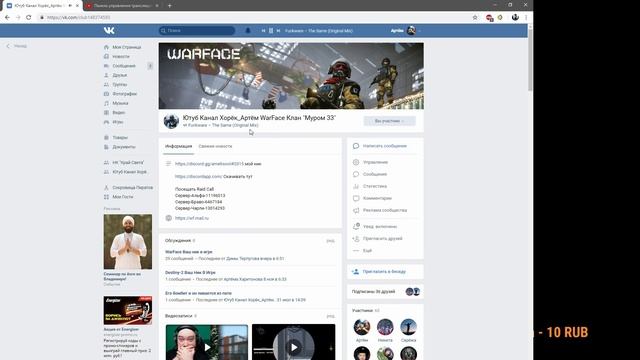Open Музыка in the left menu
The width and height of the screenshot is (640, 360).
120,104
